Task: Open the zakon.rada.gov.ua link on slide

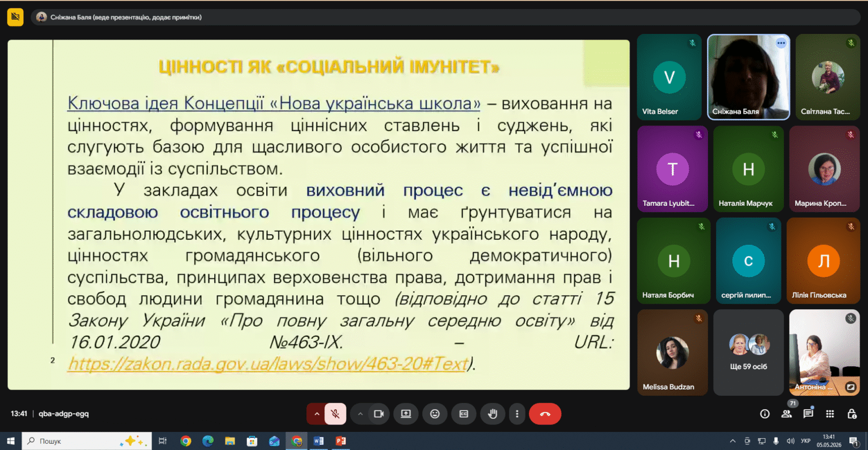Action: click(268, 364)
